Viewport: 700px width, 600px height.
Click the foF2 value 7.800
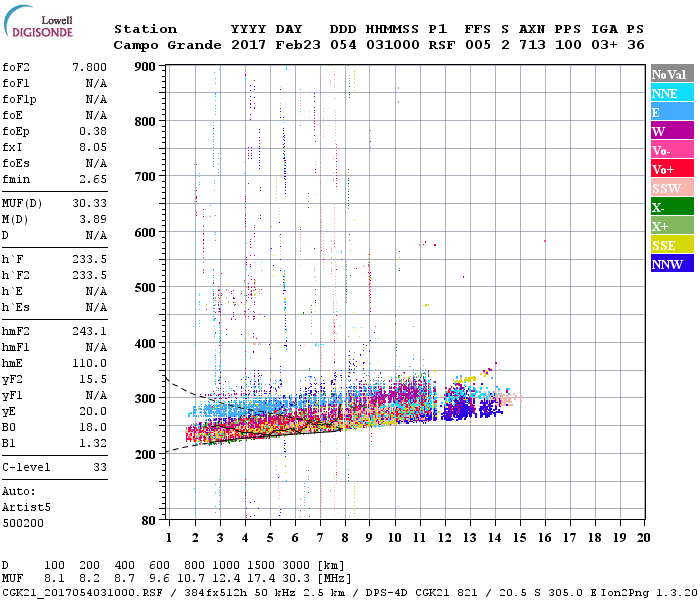pyautogui.click(x=90, y=67)
